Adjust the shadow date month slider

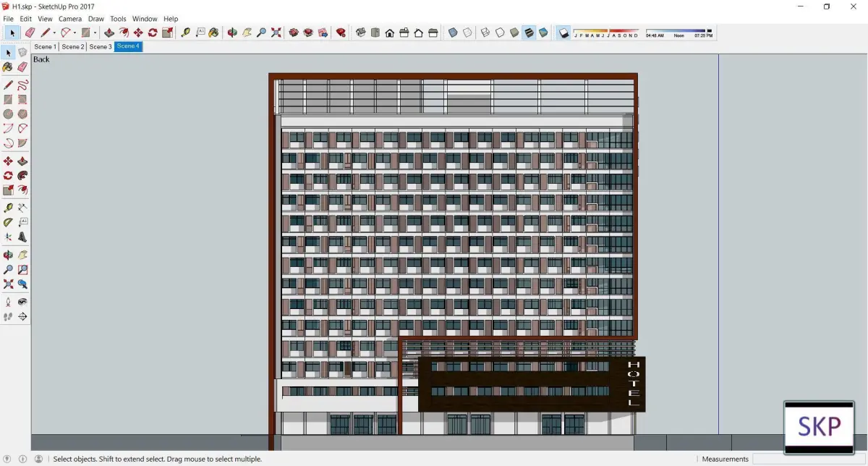pos(606,31)
